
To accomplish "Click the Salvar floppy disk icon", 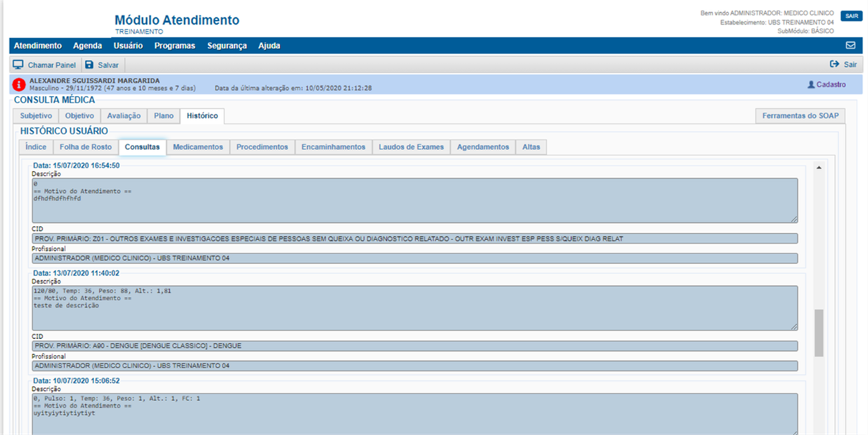I will [x=89, y=65].
